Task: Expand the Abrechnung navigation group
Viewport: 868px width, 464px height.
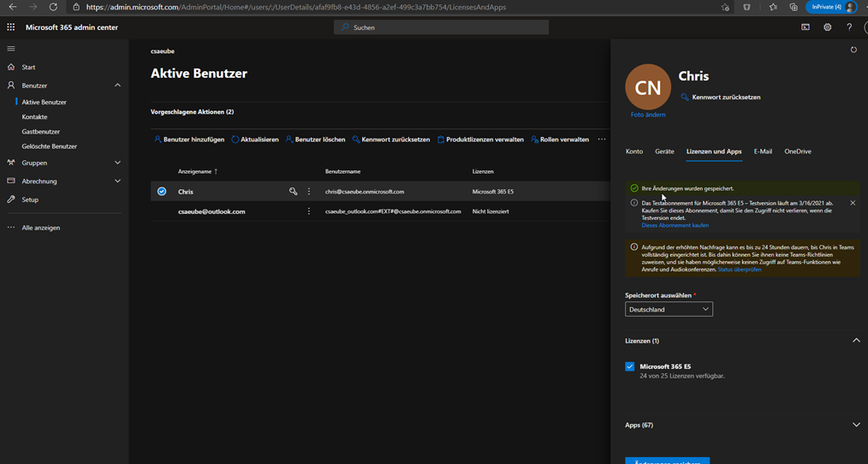Action: tap(117, 181)
